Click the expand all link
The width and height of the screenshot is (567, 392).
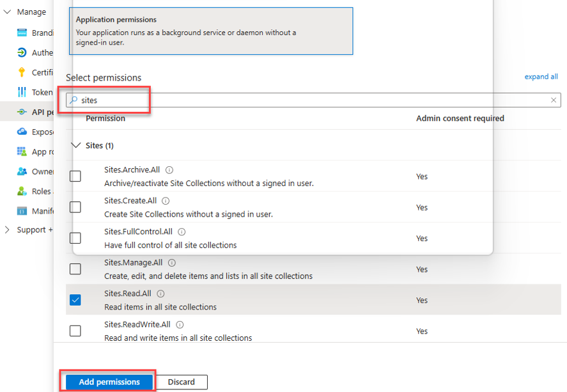click(541, 77)
